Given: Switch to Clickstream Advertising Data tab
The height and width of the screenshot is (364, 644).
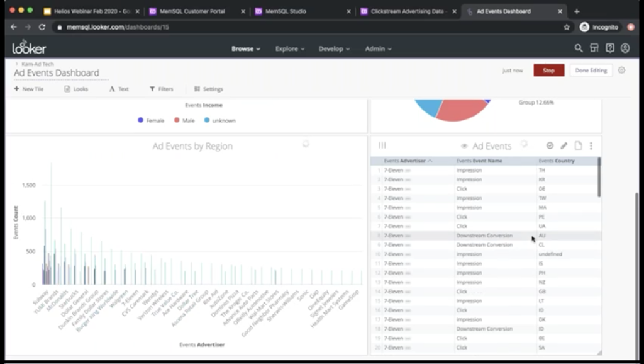Looking at the screenshot, I should [407, 11].
